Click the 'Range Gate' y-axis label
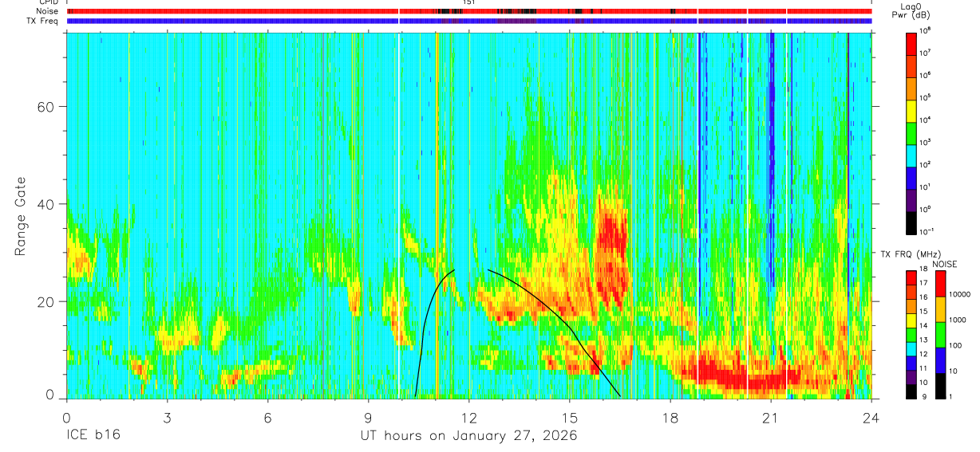This screenshot has height=452, width=980. pos(22,216)
